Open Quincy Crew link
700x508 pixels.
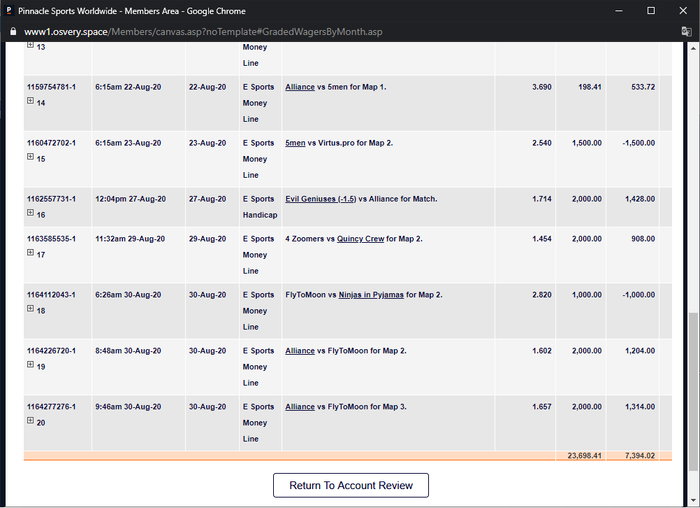coord(360,239)
